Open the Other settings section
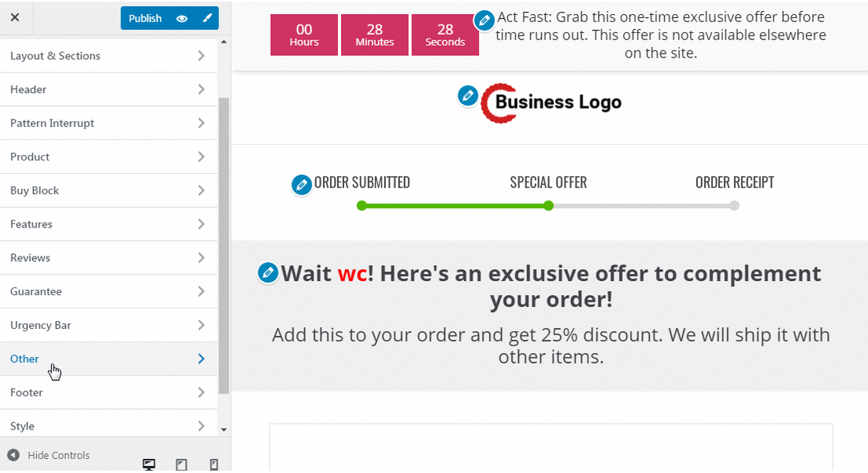Image resolution: width=868 pixels, height=473 pixels. click(109, 359)
